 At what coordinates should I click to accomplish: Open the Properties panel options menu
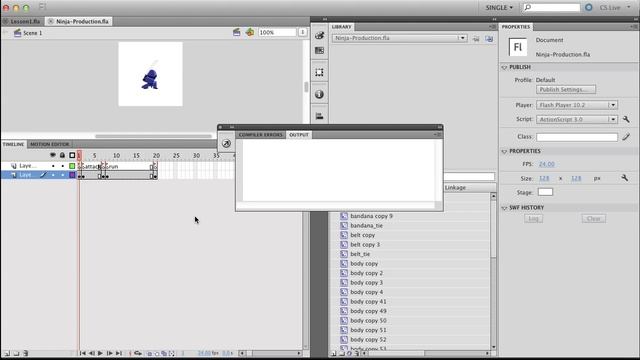(x=634, y=27)
